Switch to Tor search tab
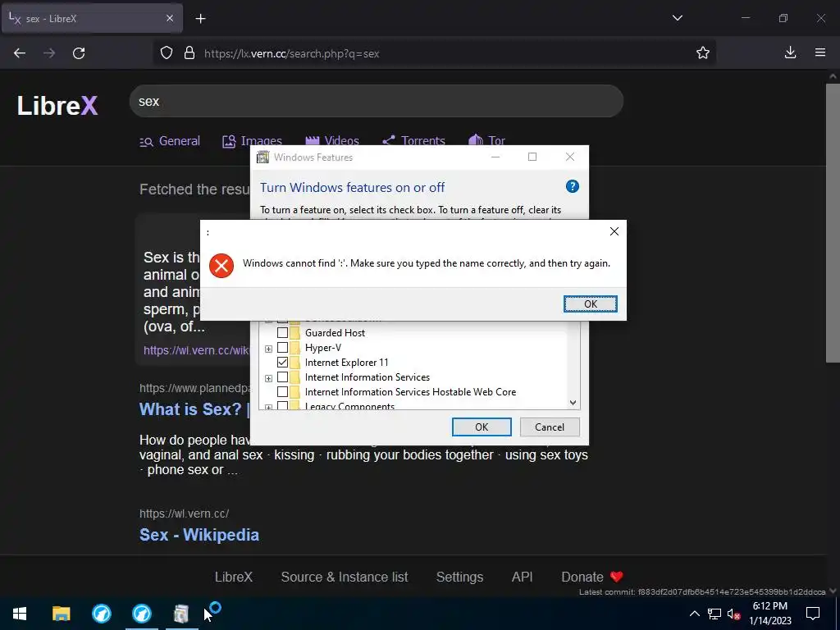Viewport: 840px width, 630px height. (x=487, y=141)
